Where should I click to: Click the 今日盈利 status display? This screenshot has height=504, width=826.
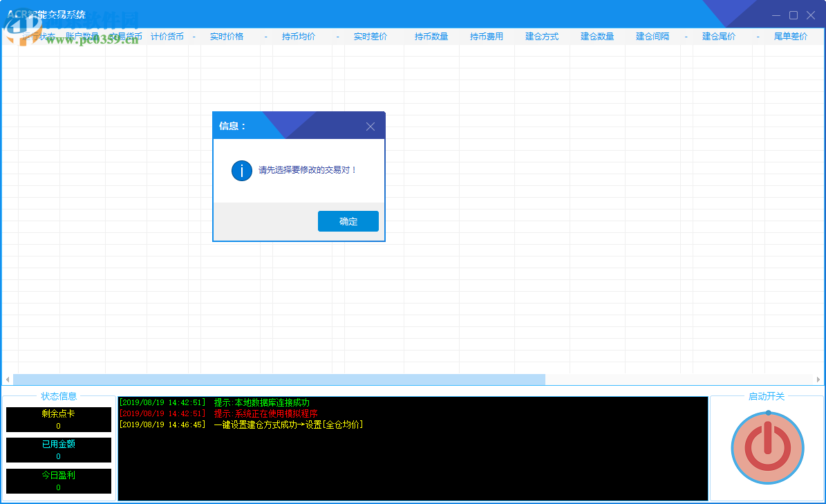click(x=58, y=481)
